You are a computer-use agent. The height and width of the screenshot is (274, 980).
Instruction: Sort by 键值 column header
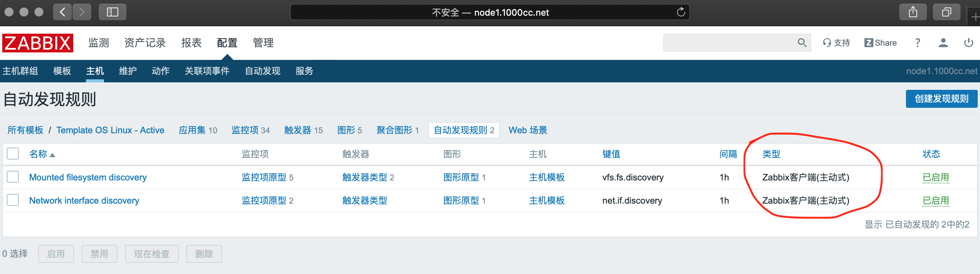611,154
